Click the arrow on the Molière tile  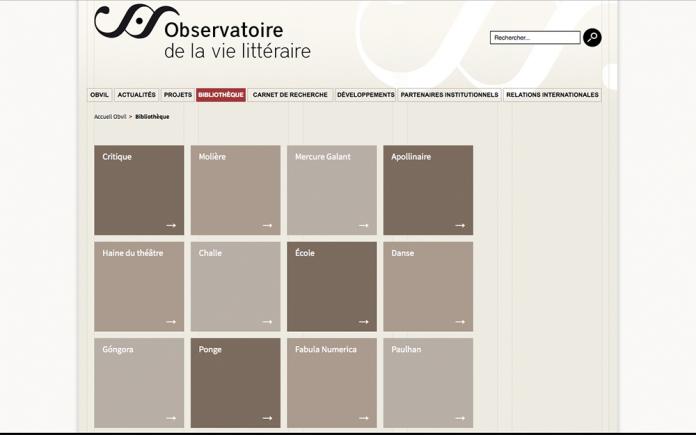point(267,225)
